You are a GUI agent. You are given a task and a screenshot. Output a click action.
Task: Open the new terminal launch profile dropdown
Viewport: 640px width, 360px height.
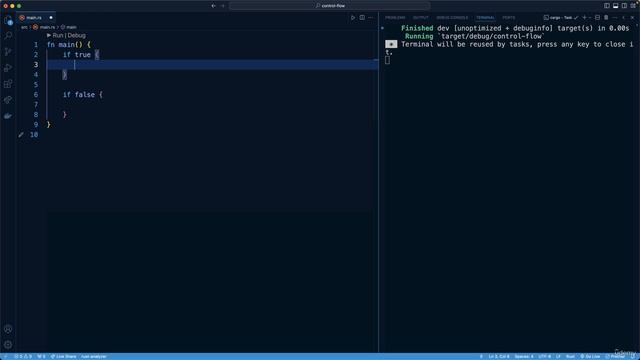coord(590,18)
